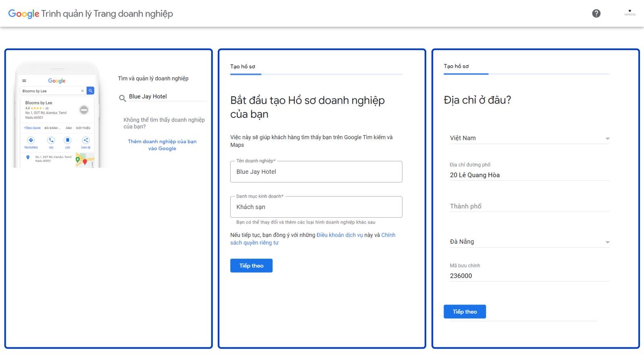Open the small map thumbnail in the phone mockup
The width and height of the screenshot is (644, 362).
[x=85, y=160]
